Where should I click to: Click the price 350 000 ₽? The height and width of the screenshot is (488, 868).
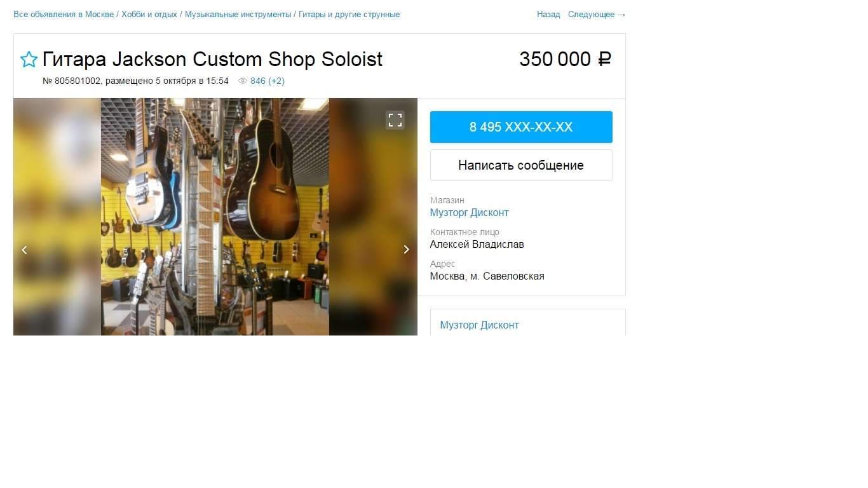click(565, 60)
